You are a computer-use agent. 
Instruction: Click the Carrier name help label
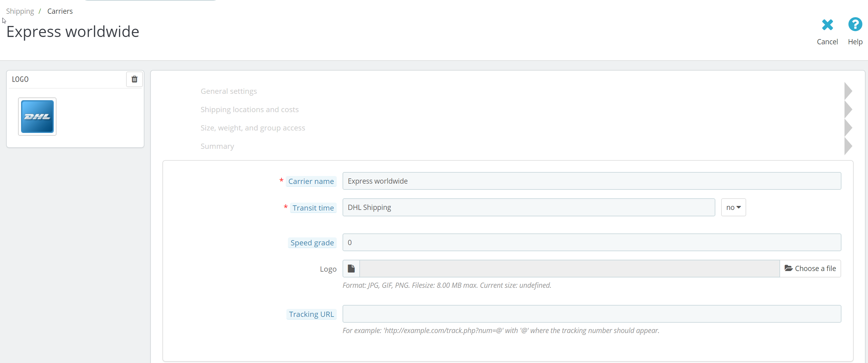click(311, 182)
